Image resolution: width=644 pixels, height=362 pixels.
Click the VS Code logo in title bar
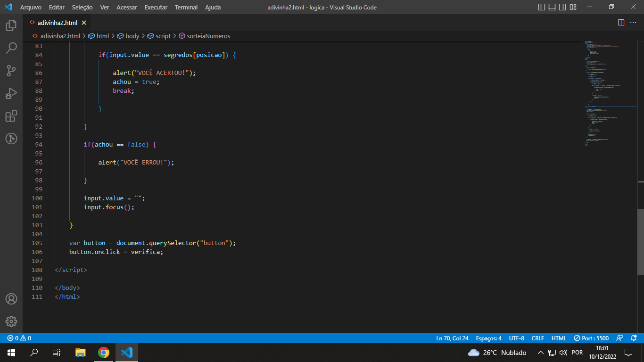(8, 7)
